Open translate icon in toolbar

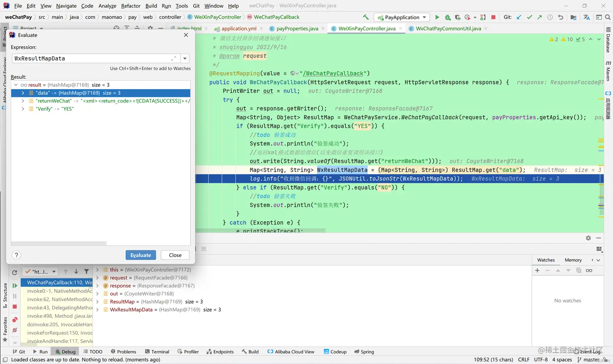click(x=586, y=17)
